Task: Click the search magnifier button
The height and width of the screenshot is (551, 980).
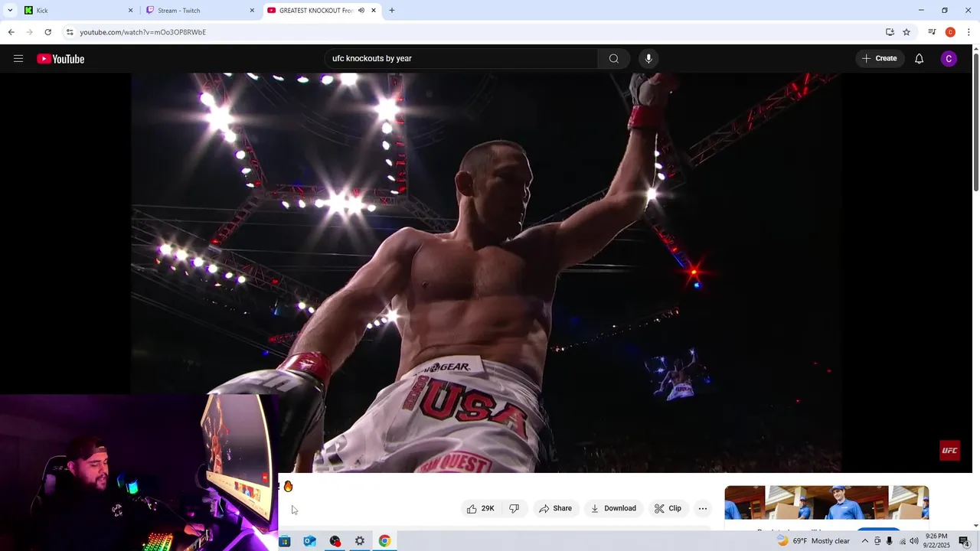Action: pos(614,59)
